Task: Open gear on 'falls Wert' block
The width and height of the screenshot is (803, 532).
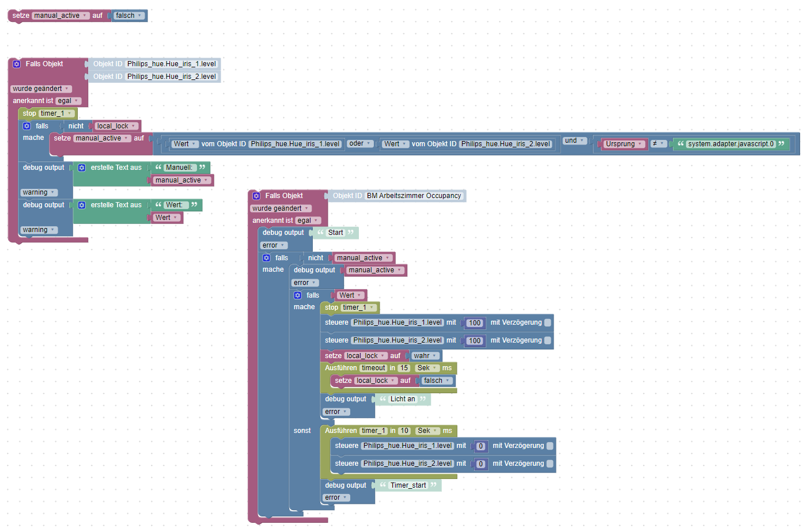Action: (x=297, y=295)
